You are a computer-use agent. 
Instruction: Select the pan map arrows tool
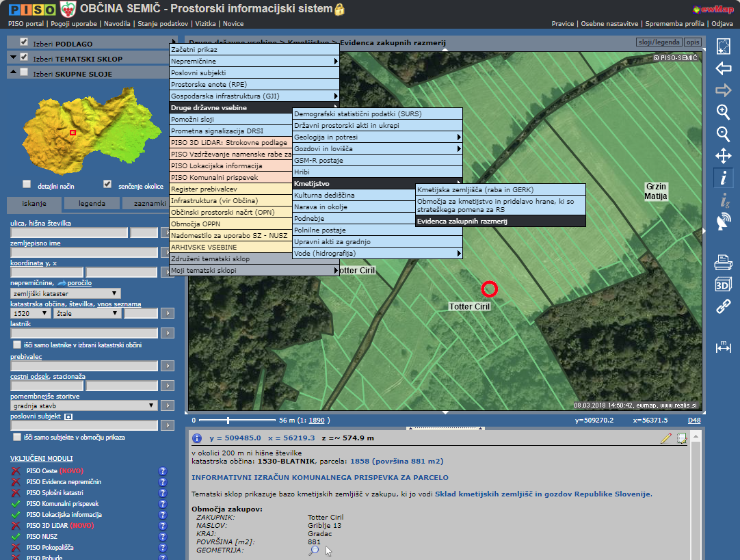(723, 156)
